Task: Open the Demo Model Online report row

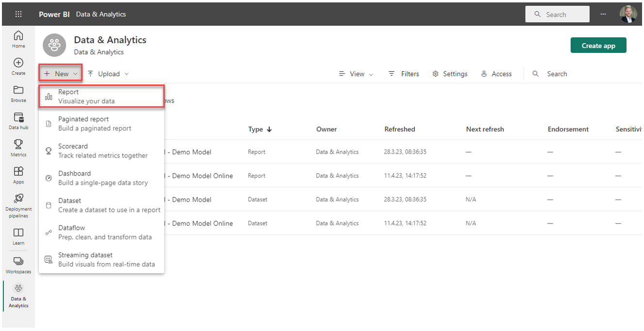Action: click(199, 176)
